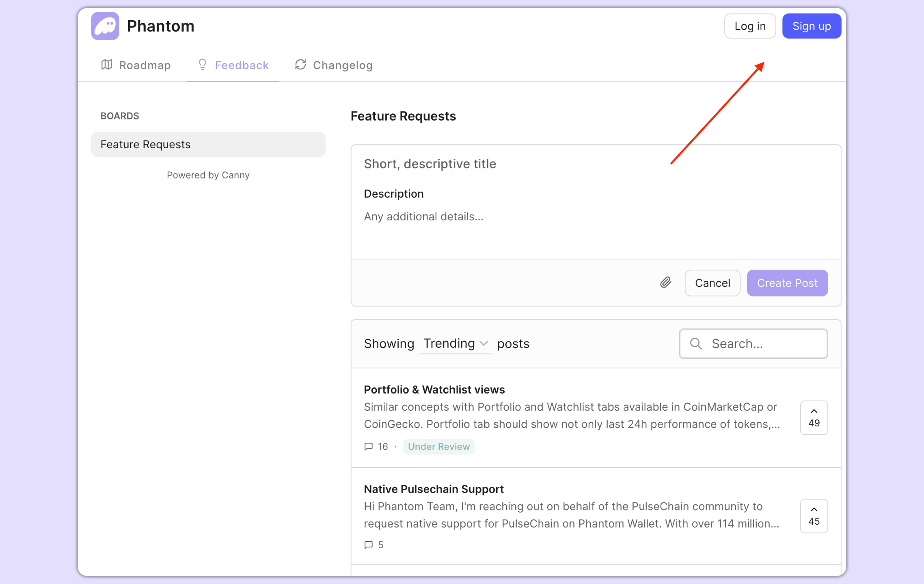Click the BOARDS sidebar heading
Image resolution: width=924 pixels, height=584 pixels.
point(120,116)
